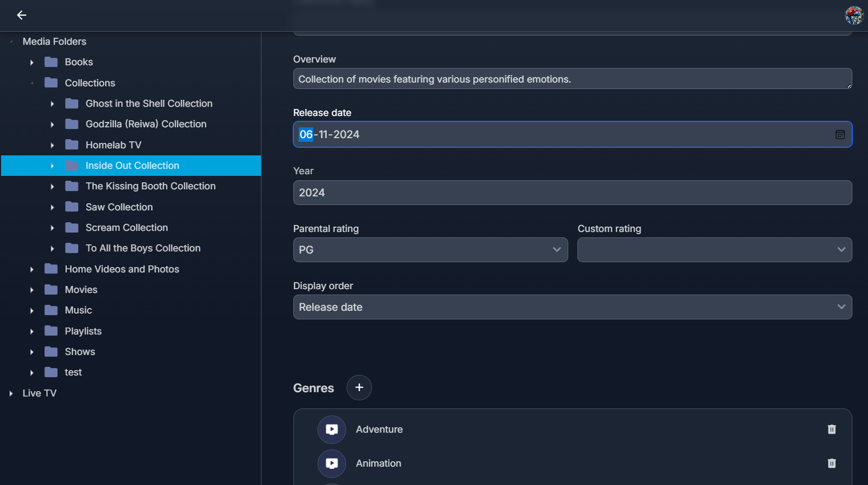Select Ghost in the Shell Collection
The height and width of the screenshot is (485, 868).
coord(149,104)
